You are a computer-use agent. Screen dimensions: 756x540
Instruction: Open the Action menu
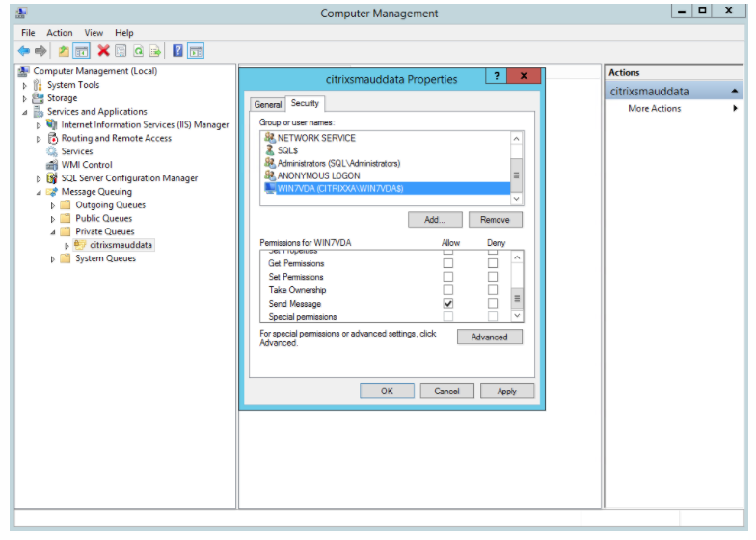[59, 33]
